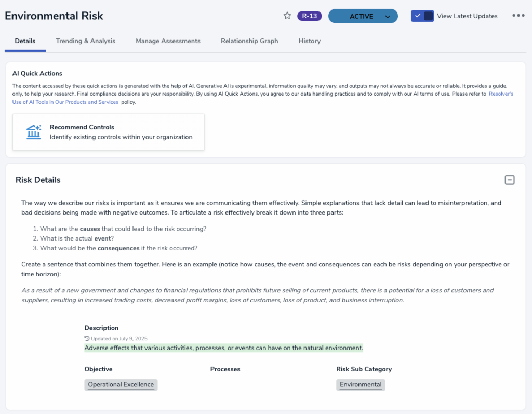
Task: Select the highlighted description text
Action: [223, 348]
